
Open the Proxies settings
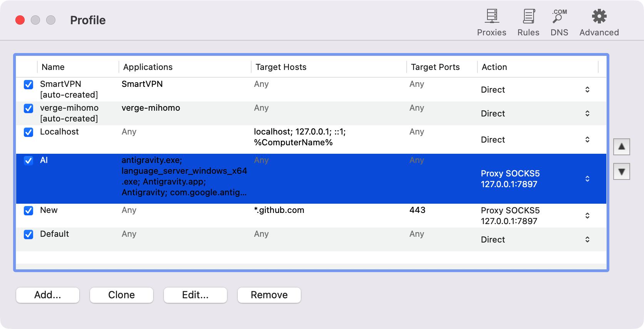click(x=491, y=23)
